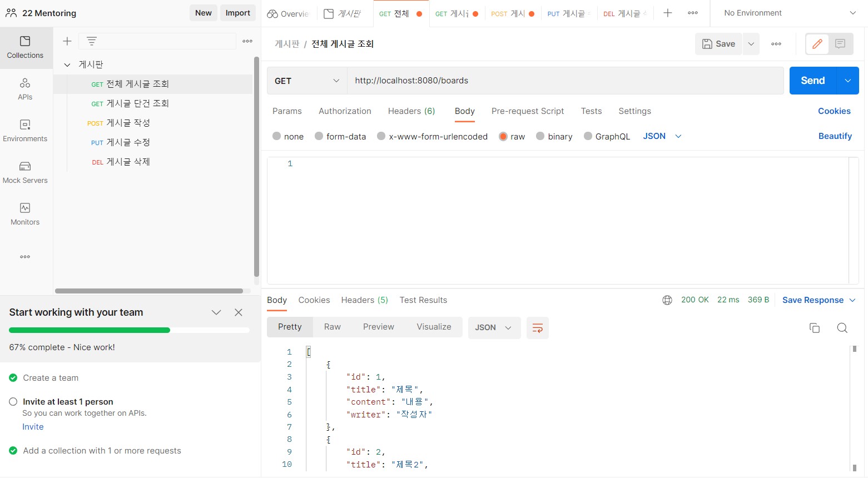The height and width of the screenshot is (478, 868).
Task: Select the x-www-form-urlencoded body type
Action: (x=381, y=136)
